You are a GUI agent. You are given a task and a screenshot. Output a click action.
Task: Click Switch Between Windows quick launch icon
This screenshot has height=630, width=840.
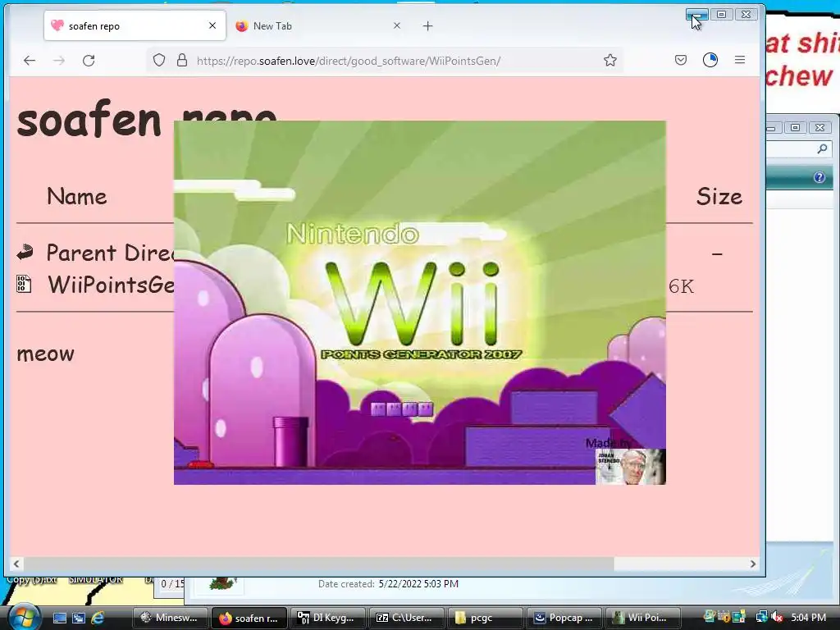[79, 618]
